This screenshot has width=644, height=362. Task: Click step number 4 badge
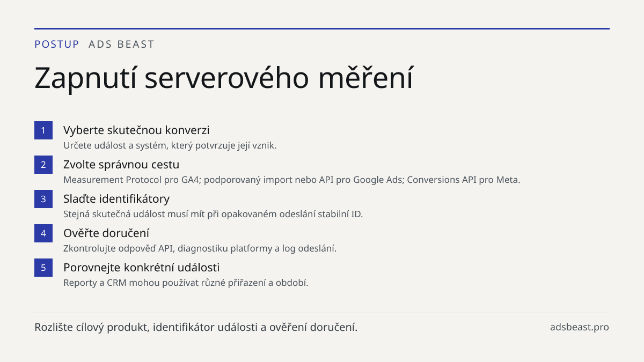(43, 233)
